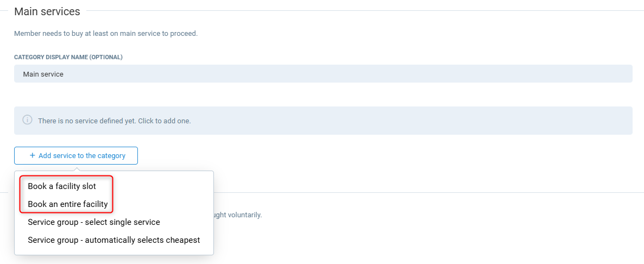Image resolution: width=644 pixels, height=264 pixels.
Task: Open the "Add service to the category" dropdown
Action: click(76, 155)
